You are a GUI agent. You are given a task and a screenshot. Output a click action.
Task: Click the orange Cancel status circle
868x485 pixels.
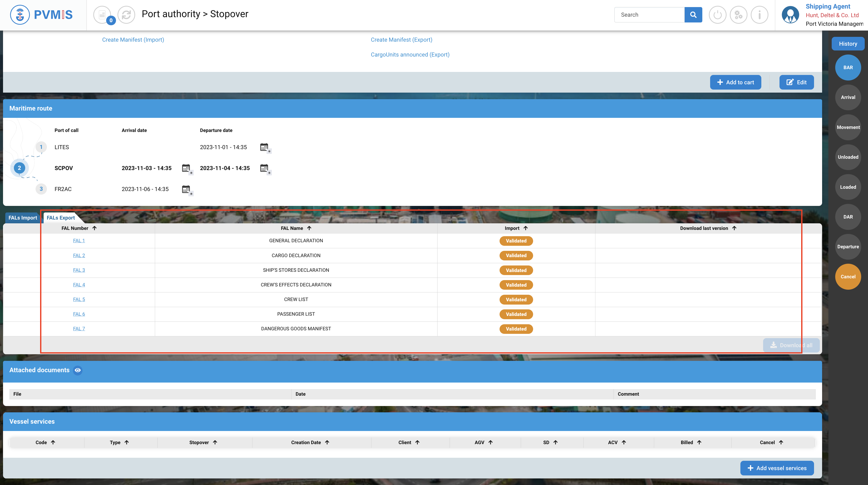pyautogui.click(x=848, y=277)
